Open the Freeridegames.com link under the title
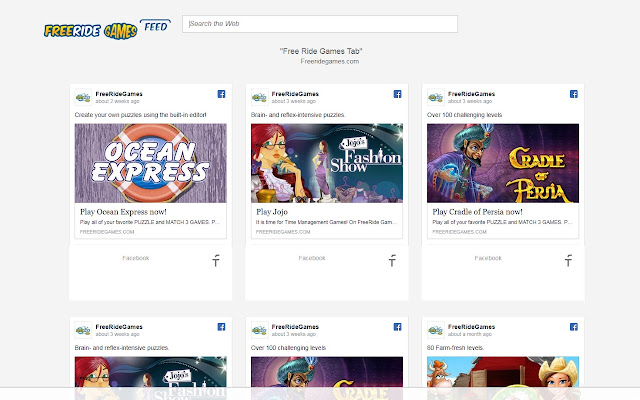The width and height of the screenshot is (640, 400). [x=329, y=61]
